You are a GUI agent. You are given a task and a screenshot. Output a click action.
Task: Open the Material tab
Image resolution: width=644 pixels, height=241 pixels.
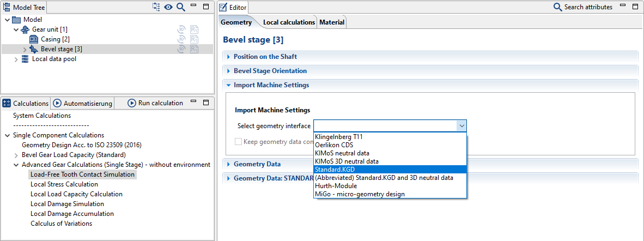(x=332, y=22)
